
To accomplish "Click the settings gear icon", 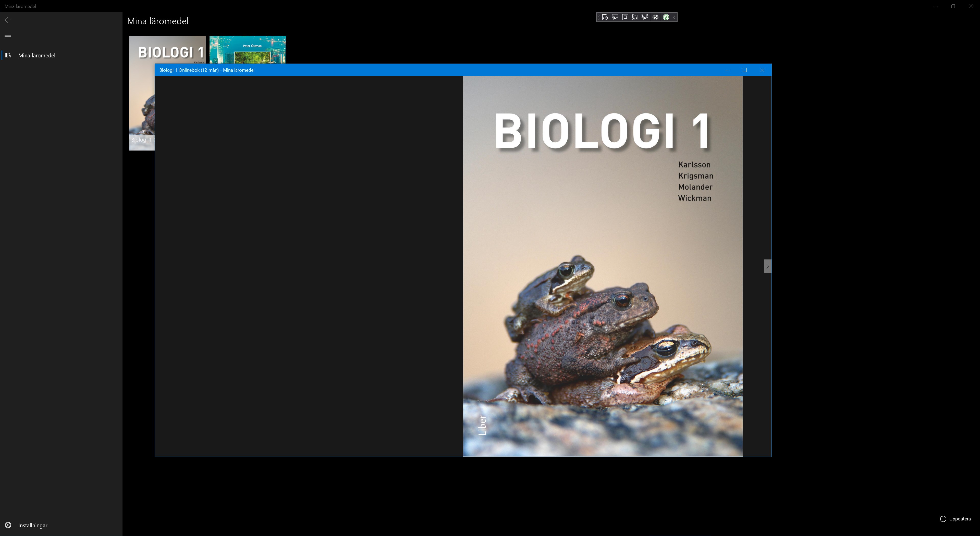I will (8, 525).
